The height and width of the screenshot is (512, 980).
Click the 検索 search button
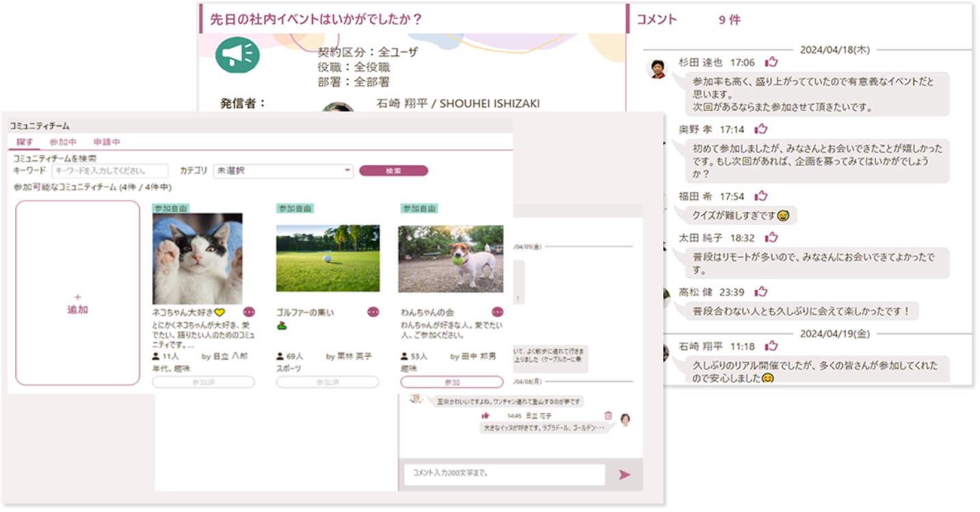(393, 171)
